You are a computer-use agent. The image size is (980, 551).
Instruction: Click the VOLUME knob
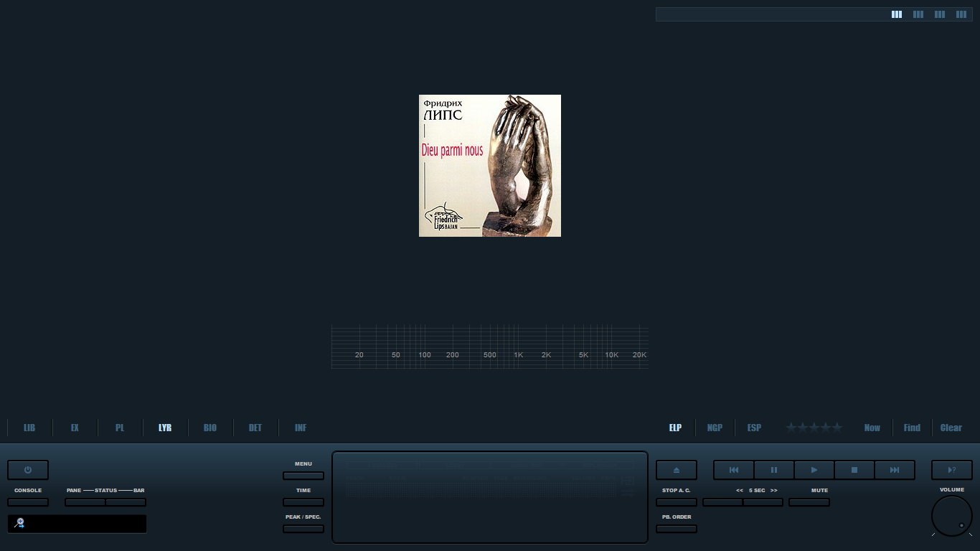[x=952, y=516]
